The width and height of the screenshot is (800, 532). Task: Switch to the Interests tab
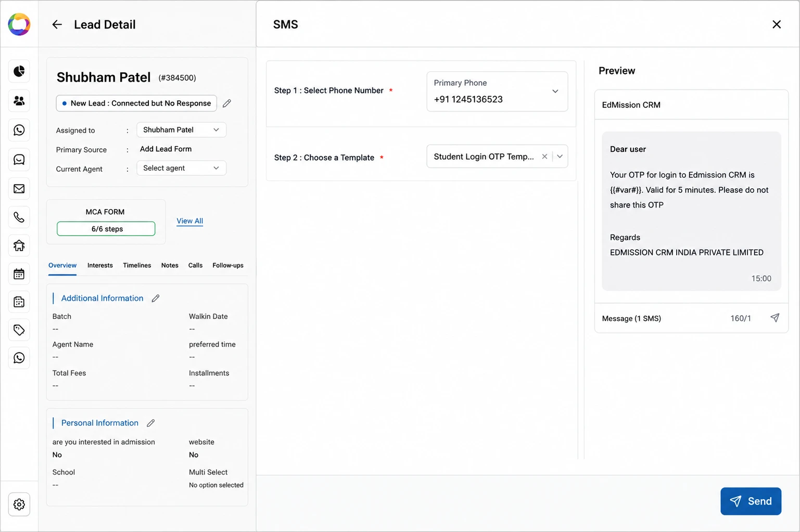100,265
